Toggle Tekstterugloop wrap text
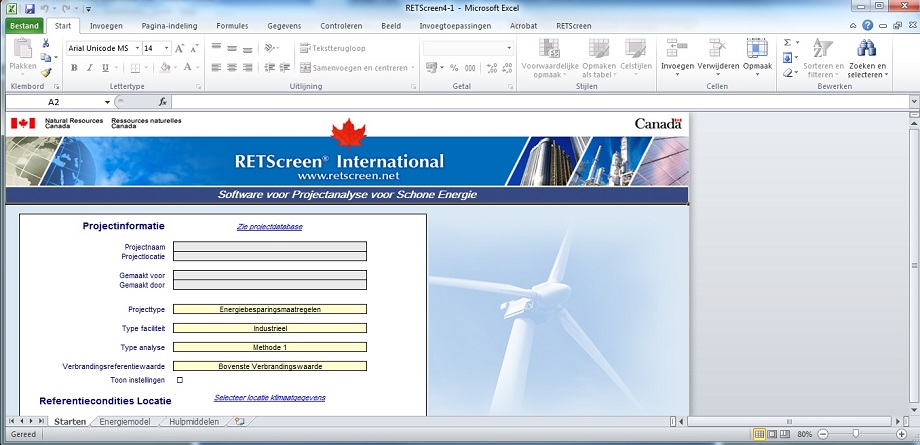The image size is (920, 445). click(332, 48)
